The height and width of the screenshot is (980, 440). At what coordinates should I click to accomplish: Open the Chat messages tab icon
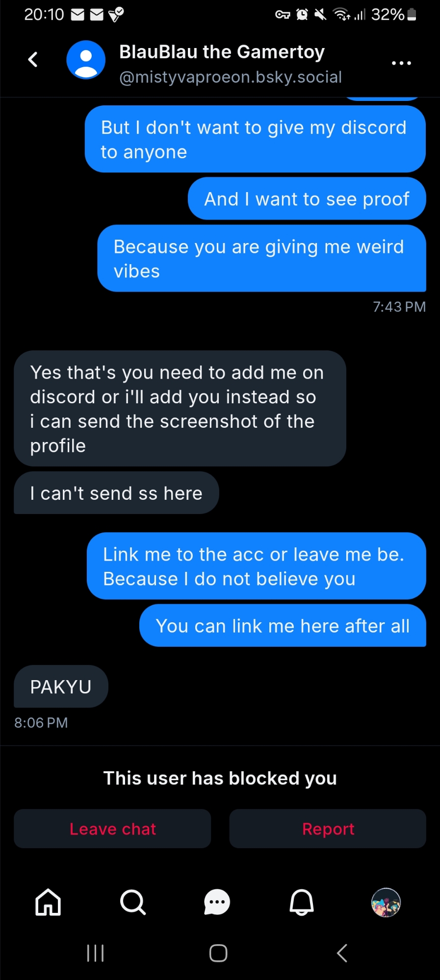(x=217, y=902)
